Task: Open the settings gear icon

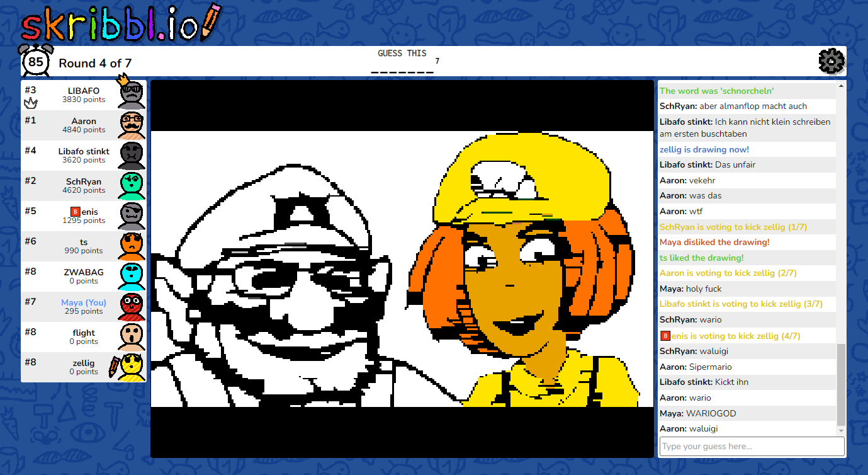Action: click(x=831, y=61)
